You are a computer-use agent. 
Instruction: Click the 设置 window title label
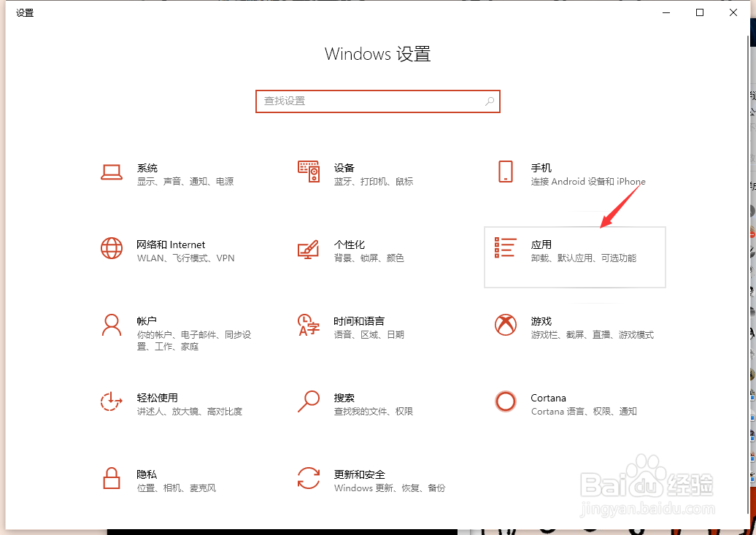[26, 12]
